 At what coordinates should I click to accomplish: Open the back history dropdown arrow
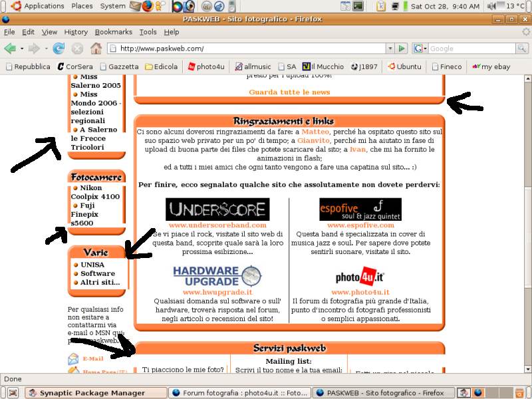(22, 49)
